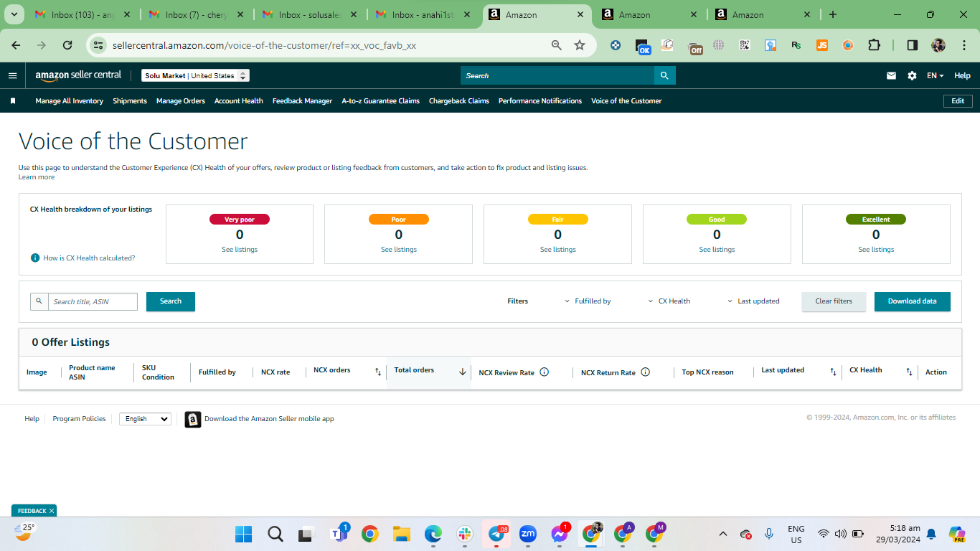Open the Seller Central hamburger menu
Image resolution: width=980 pixels, height=551 pixels.
tap(12, 75)
